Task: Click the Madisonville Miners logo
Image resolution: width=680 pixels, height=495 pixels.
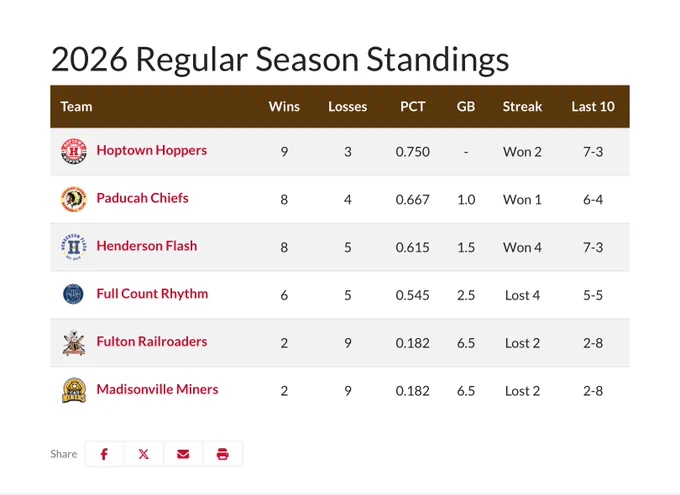Action: click(74, 390)
